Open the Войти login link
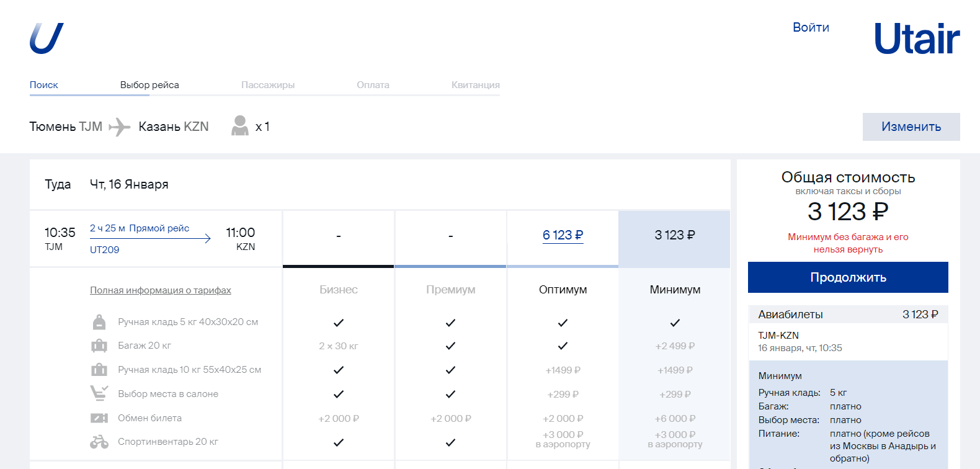 (x=811, y=27)
